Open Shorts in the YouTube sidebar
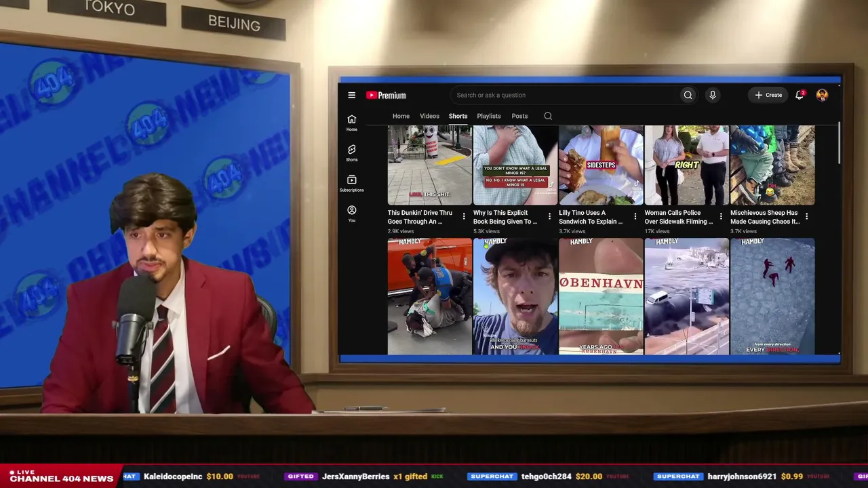 coord(351,153)
